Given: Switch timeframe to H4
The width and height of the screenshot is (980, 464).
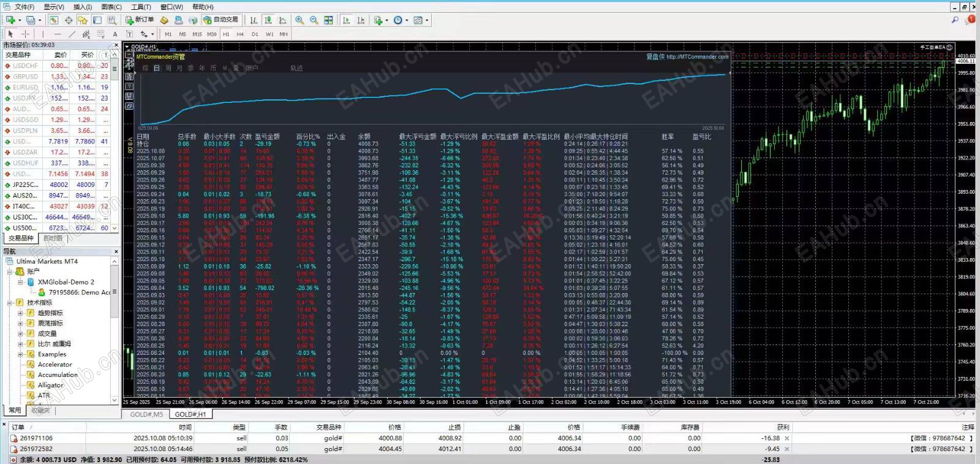Looking at the screenshot, I should pos(240,34).
